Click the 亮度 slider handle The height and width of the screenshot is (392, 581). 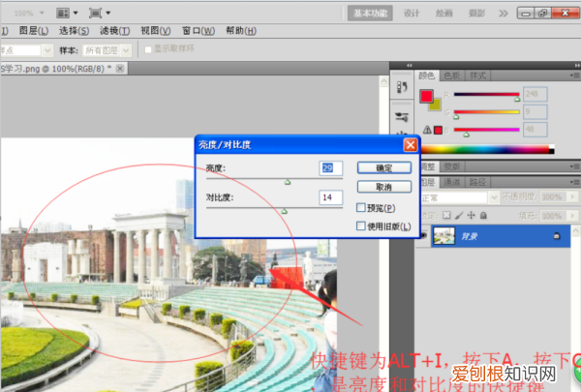(288, 182)
